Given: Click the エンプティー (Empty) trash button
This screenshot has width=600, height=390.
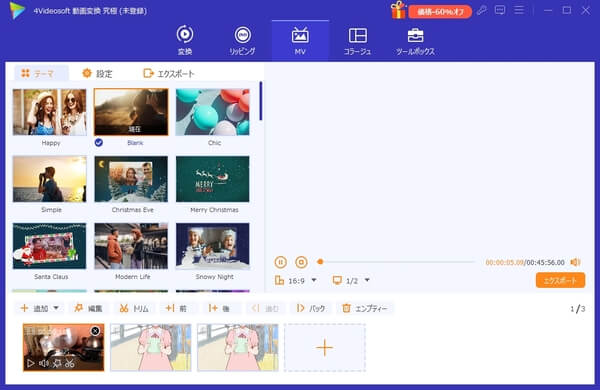Looking at the screenshot, I should (365, 308).
